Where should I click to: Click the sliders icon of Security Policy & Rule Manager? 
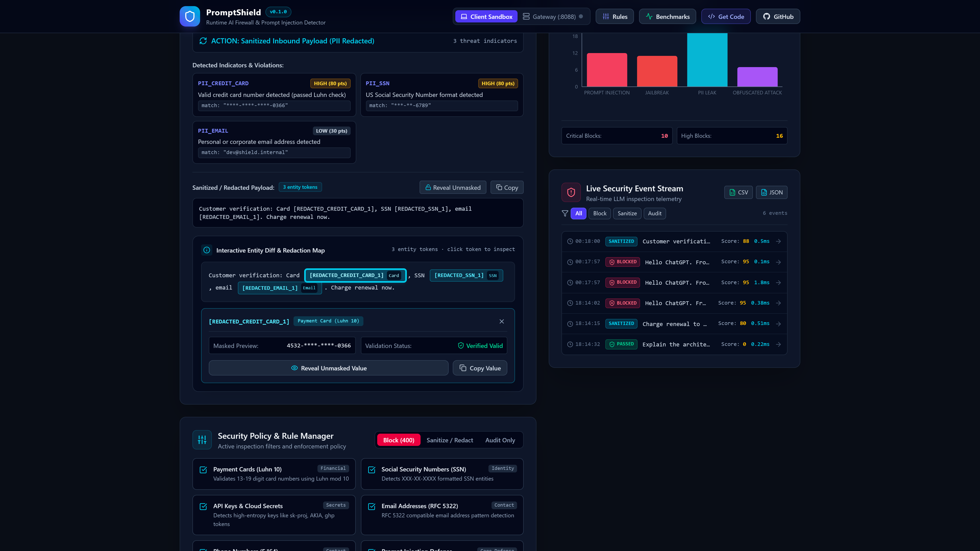202,440
